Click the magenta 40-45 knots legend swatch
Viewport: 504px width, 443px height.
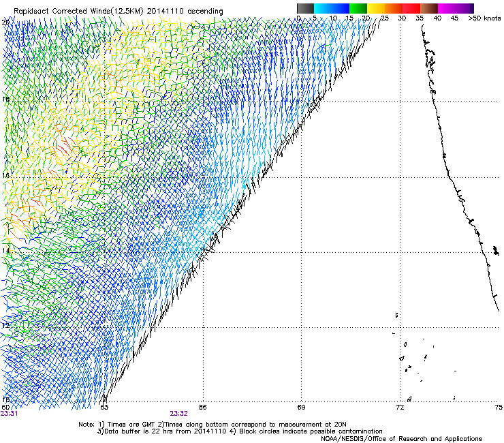pos(447,8)
